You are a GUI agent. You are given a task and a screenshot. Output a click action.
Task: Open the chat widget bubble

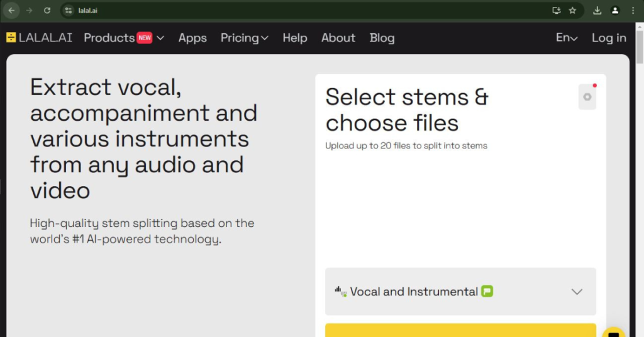click(614, 332)
